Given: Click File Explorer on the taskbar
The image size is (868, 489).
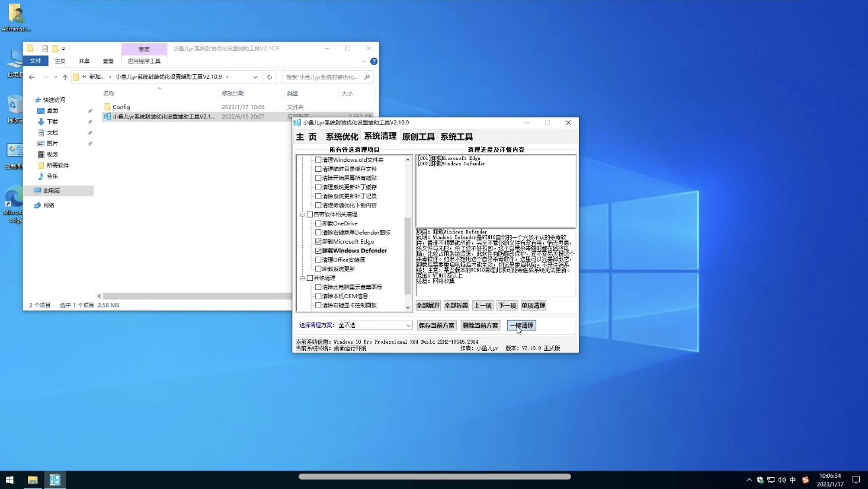Looking at the screenshot, I should [x=33, y=480].
